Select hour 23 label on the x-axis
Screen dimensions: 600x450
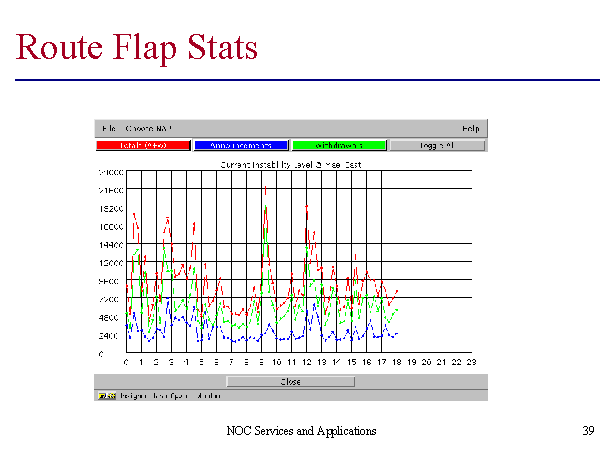pyautogui.click(x=471, y=362)
